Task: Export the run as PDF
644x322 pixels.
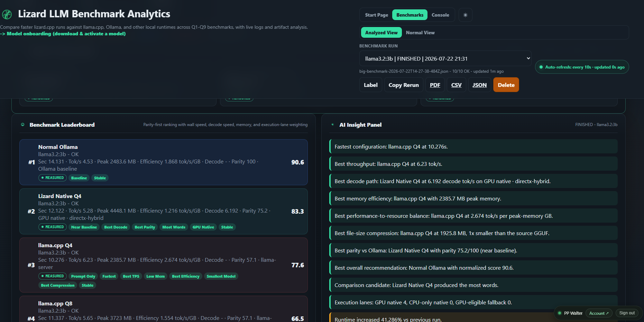Action: [435, 85]
